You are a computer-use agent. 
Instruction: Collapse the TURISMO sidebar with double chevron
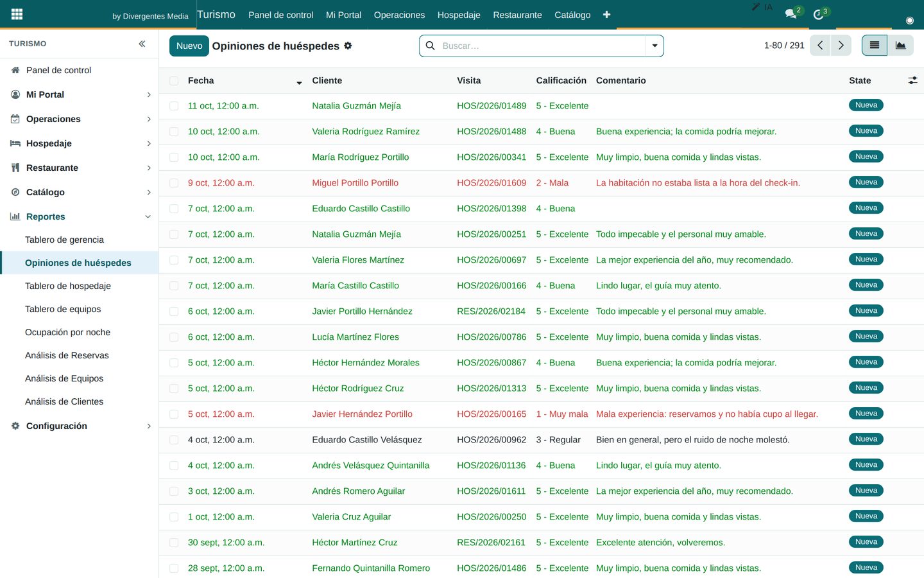click(x=142, y=44)
